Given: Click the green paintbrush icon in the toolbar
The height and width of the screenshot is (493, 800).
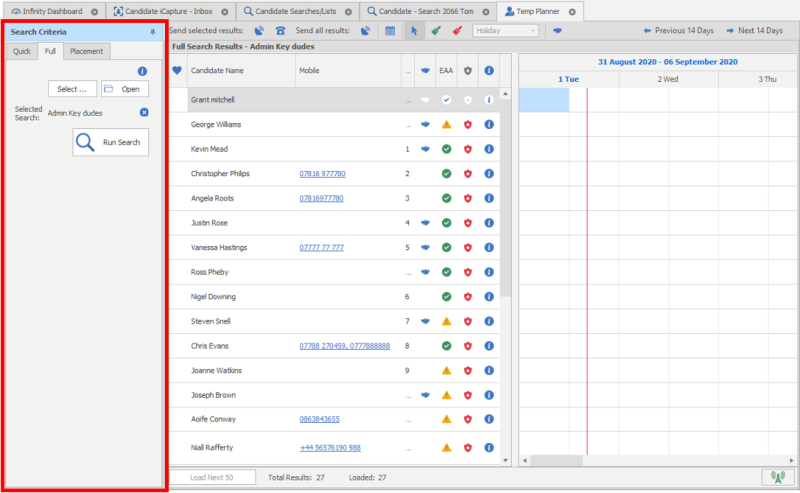Looking at the screenshot, I should [x=436, y=31].
